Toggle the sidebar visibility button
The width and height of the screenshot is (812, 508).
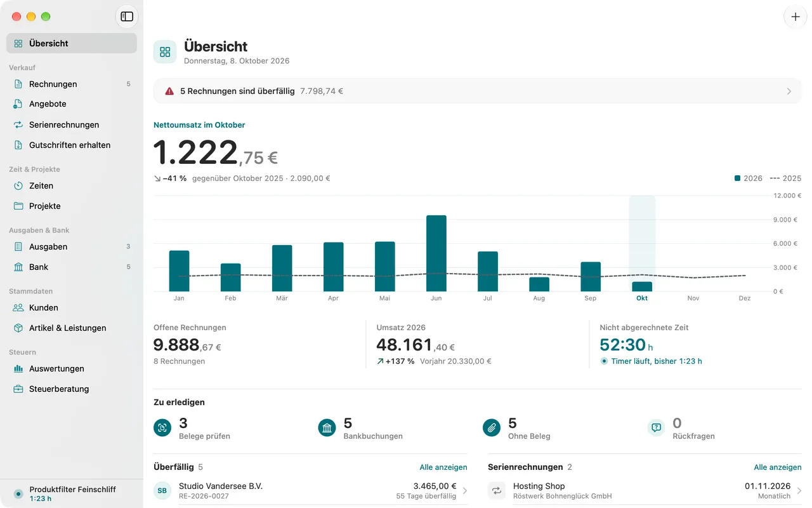[127, 17]
